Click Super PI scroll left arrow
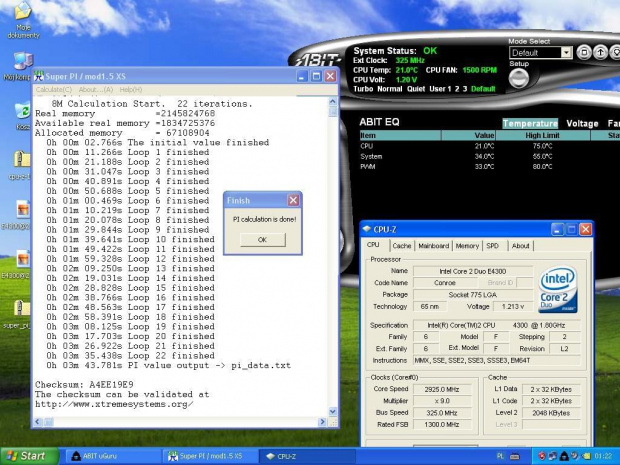 click(x=38, y=422)
